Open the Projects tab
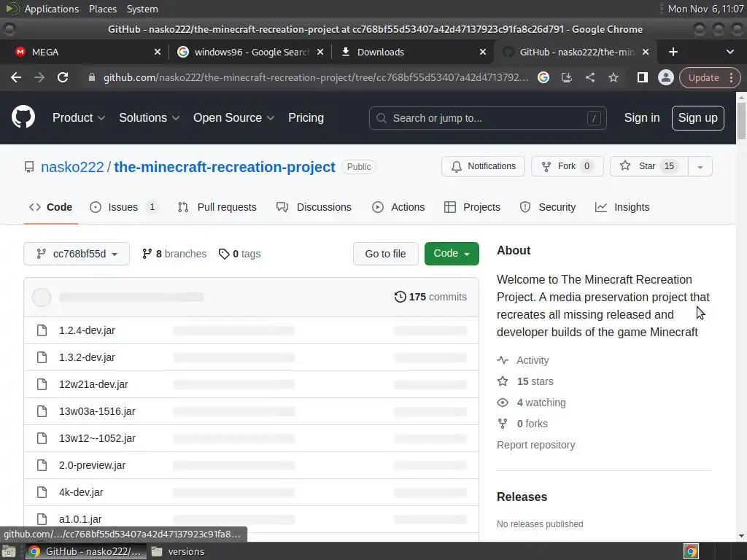 472,207
